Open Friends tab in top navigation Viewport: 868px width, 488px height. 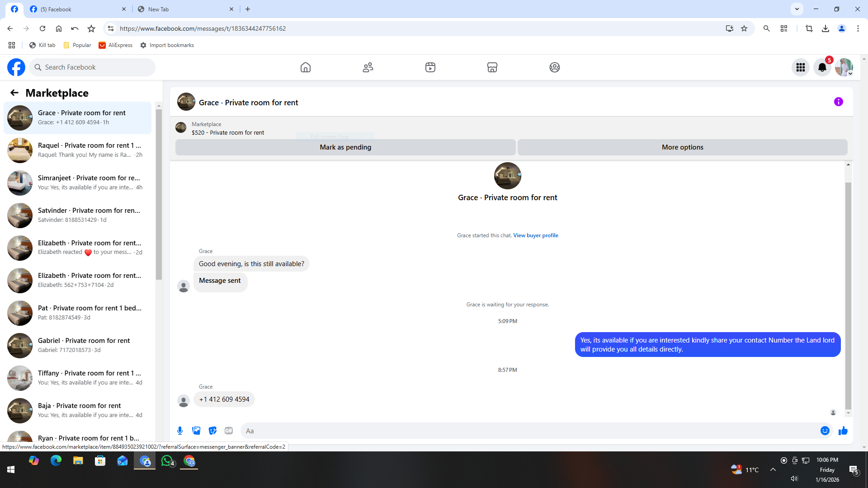click(368, 67)
